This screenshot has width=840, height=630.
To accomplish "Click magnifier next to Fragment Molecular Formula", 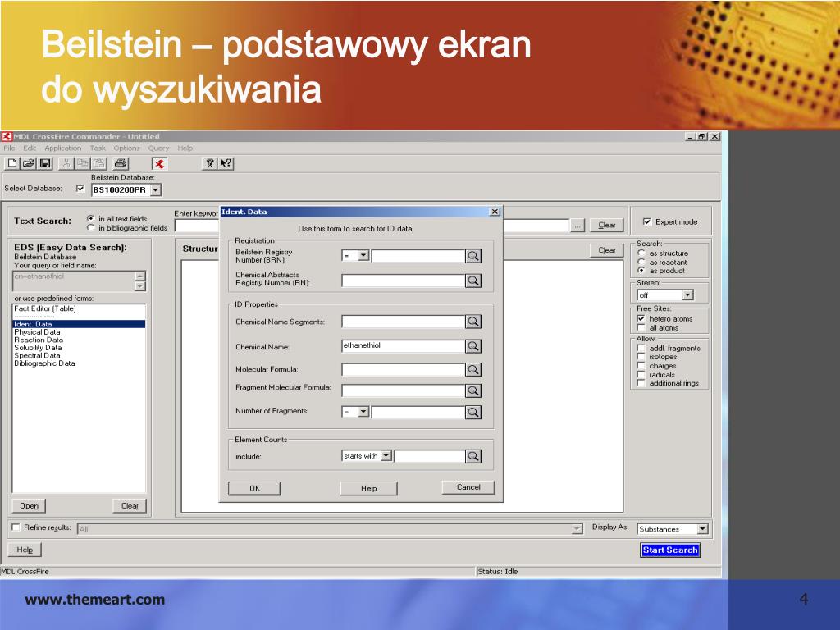I will [473, 391].
